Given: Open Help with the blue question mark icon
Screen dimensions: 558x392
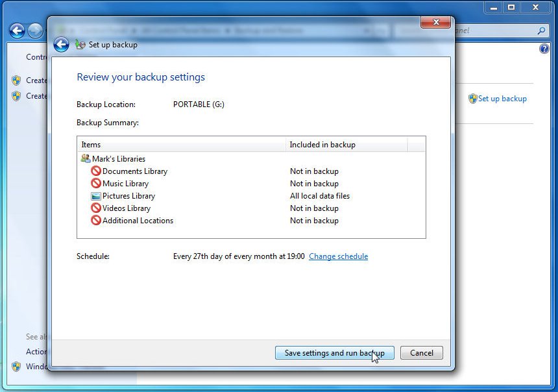Looking at the screenshot, I should tap(544, 49).
